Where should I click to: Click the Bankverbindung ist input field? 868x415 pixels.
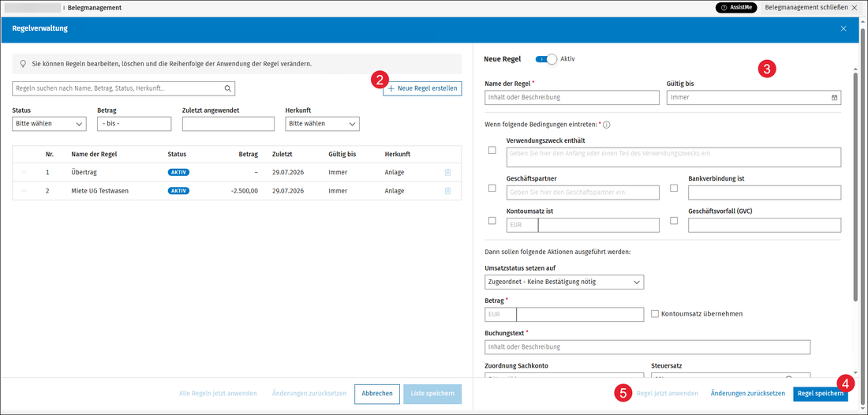(765, 193)
